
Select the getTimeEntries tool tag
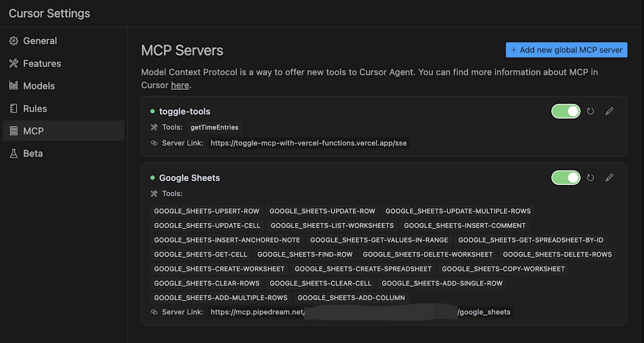click(x=214, y=128)
